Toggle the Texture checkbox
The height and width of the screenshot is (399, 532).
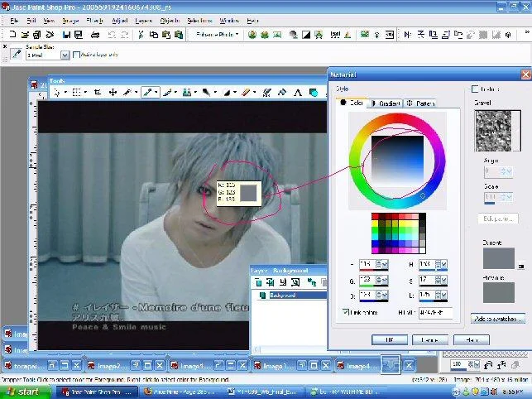(475, 89)
